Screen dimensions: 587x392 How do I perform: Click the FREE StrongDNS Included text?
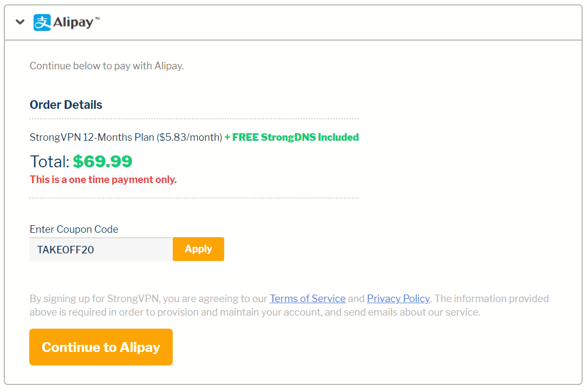(x=292, y=137)
